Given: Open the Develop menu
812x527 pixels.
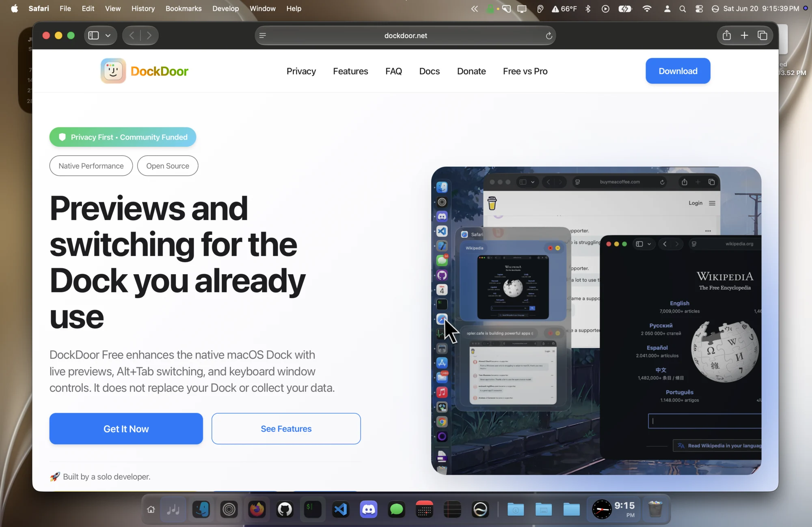Looking at the screenshot, I should coord(226,9).
